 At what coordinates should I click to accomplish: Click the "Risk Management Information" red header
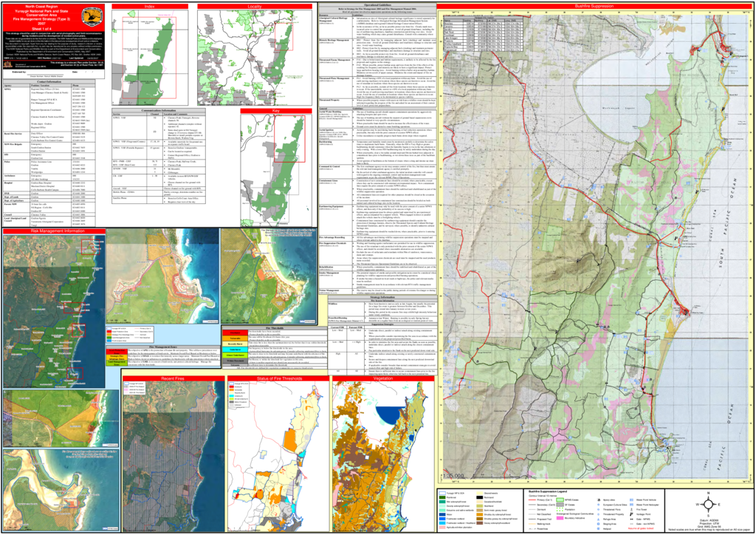(x=55, y=231)
